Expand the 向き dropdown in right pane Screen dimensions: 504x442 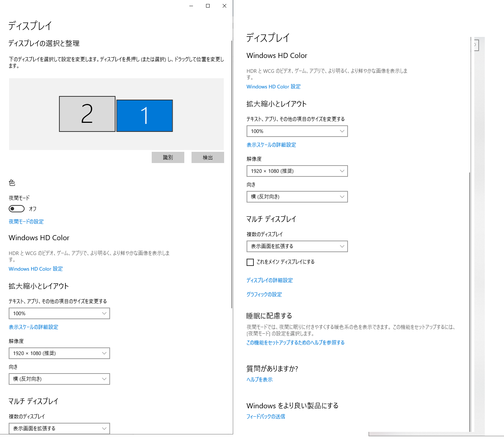coord(297,197)
